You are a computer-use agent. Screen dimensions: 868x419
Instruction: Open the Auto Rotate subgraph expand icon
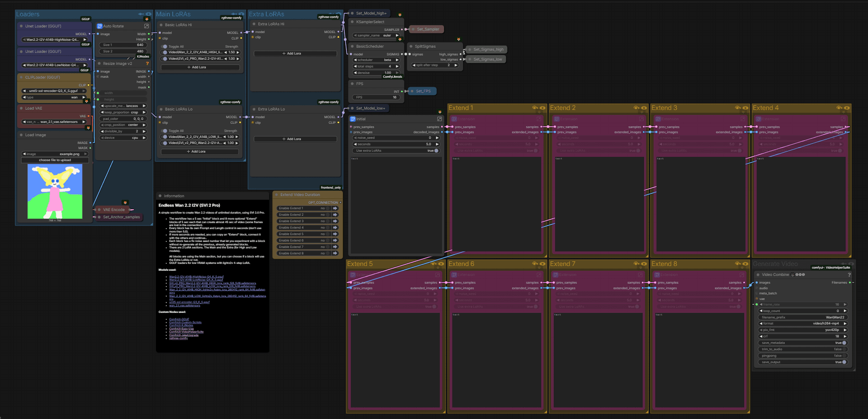(x=146, y=26)
